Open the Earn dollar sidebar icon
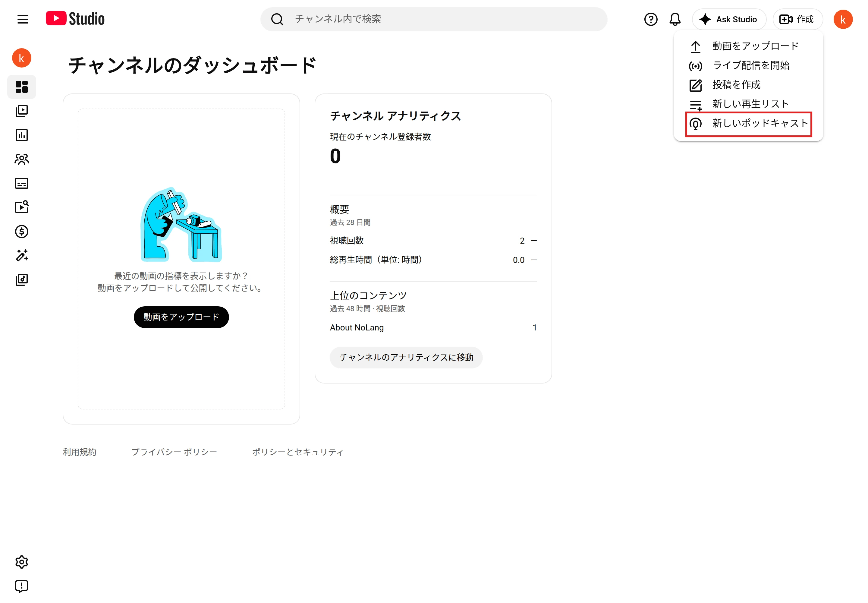This screenshot has height=603, width=868. click(21, 231)
